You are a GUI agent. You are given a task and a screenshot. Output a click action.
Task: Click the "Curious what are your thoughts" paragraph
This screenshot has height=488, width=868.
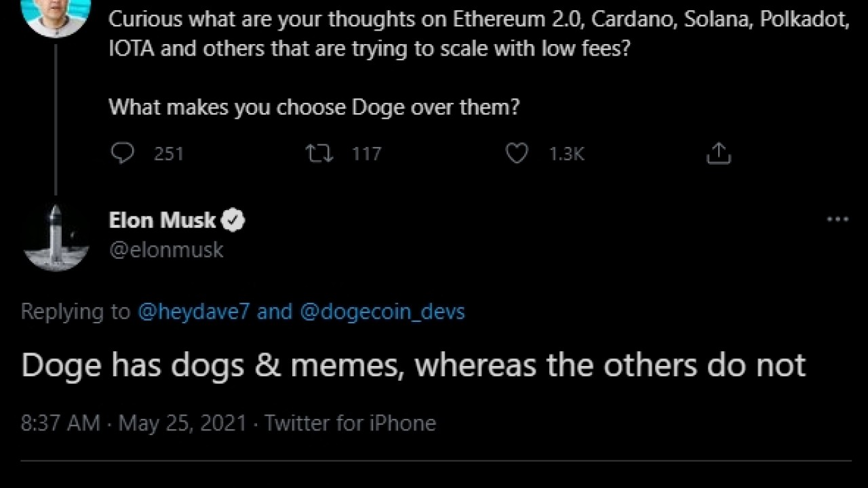(x=478, y=34)
